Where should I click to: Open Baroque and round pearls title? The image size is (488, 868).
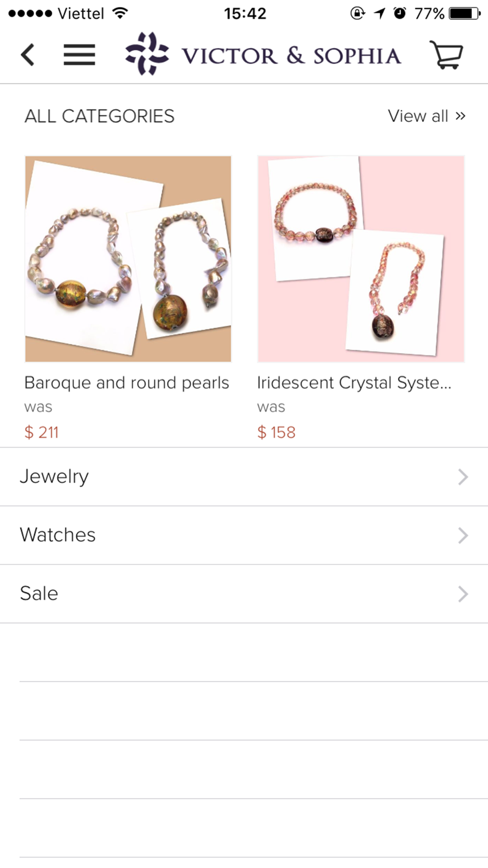click(x=126, y=383)
